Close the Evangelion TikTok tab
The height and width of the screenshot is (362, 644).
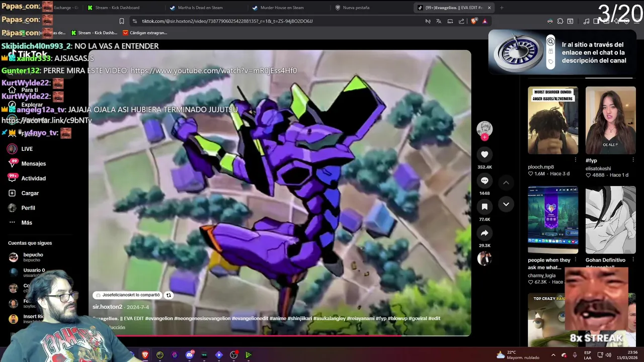(x=489, y=8)
